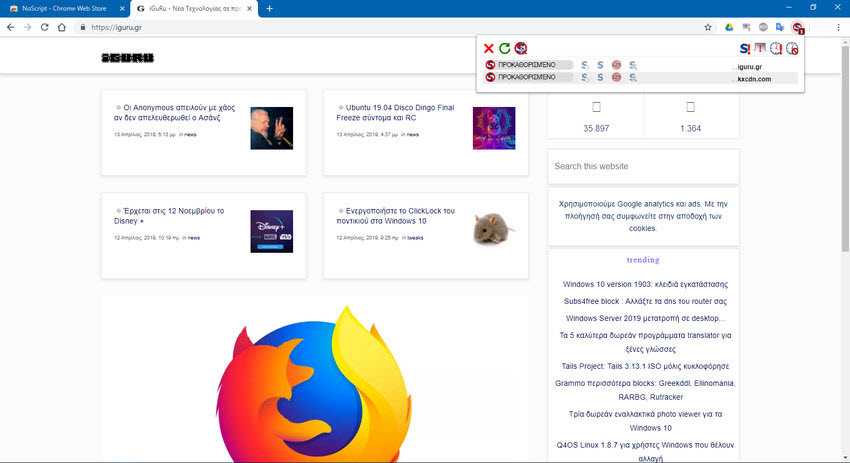
Task: Click the iGuRu site logo
Action: coord(127,57)
